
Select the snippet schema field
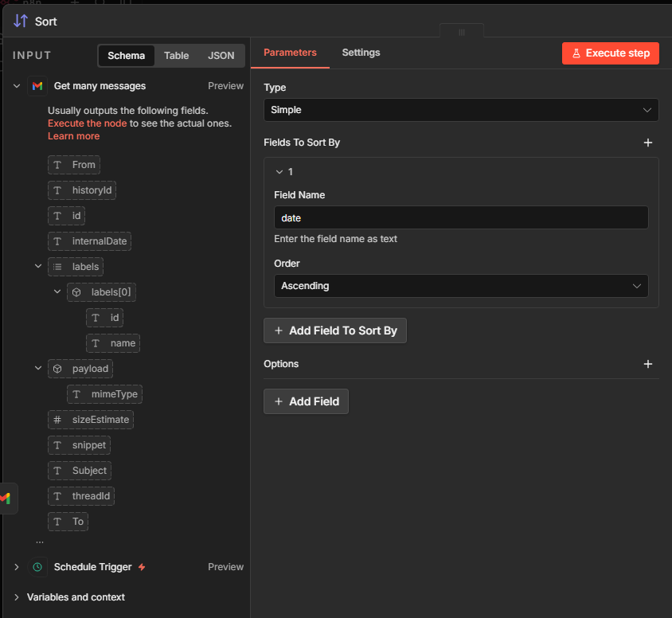[x=80, y=445]
